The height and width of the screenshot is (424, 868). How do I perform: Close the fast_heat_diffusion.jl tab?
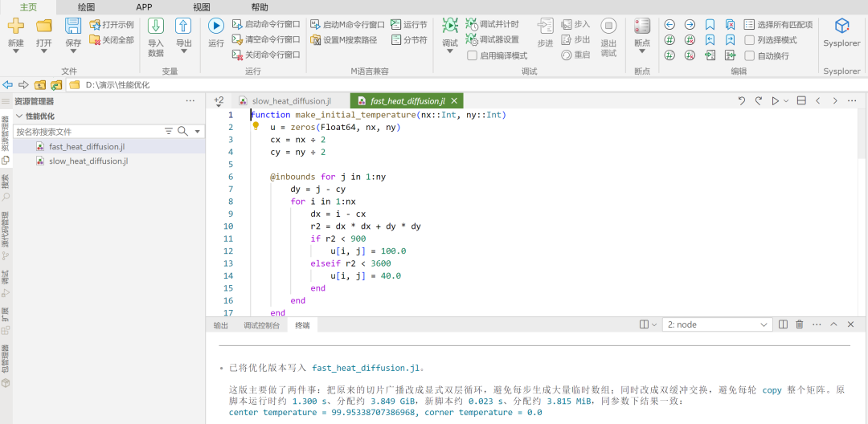pyautogui.click(x=454, y=100)
